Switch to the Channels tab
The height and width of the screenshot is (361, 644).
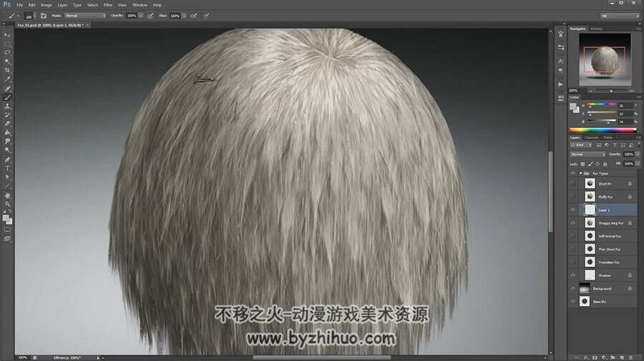pos(592,138)
